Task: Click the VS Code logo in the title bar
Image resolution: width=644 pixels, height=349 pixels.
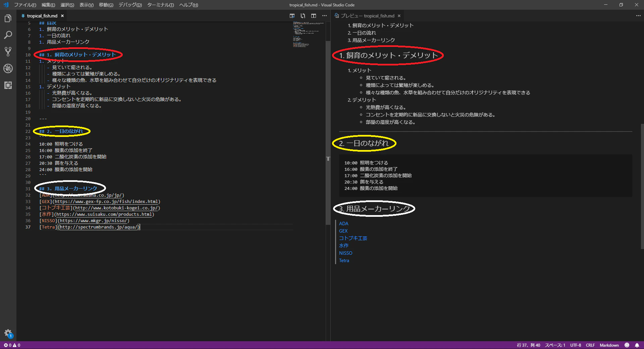Action: pos(6,5)
